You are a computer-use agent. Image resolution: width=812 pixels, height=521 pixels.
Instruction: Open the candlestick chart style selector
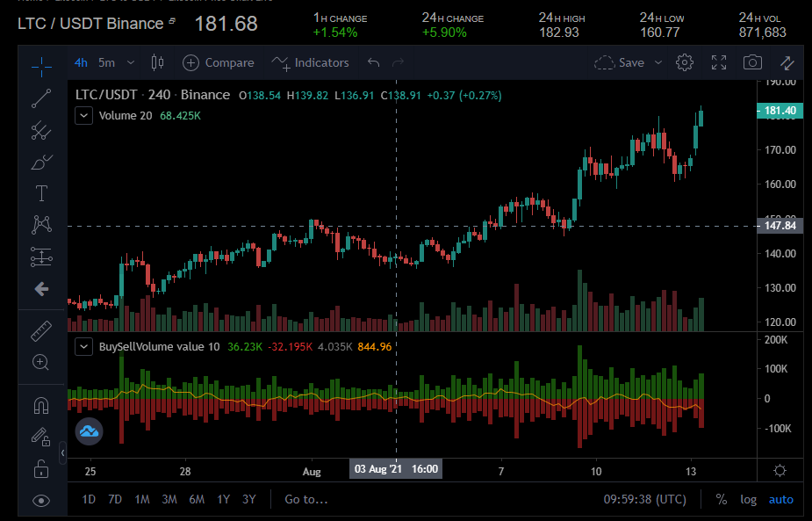coord(157,62)
